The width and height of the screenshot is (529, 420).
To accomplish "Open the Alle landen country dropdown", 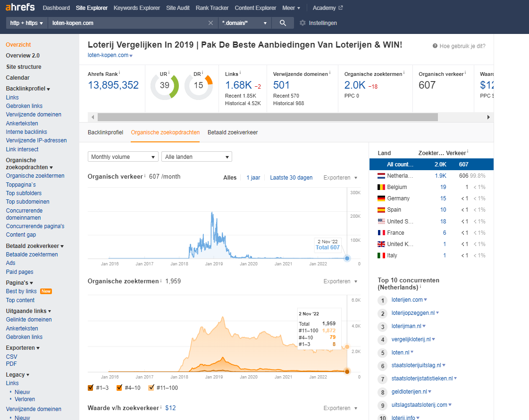I will 197,157.
